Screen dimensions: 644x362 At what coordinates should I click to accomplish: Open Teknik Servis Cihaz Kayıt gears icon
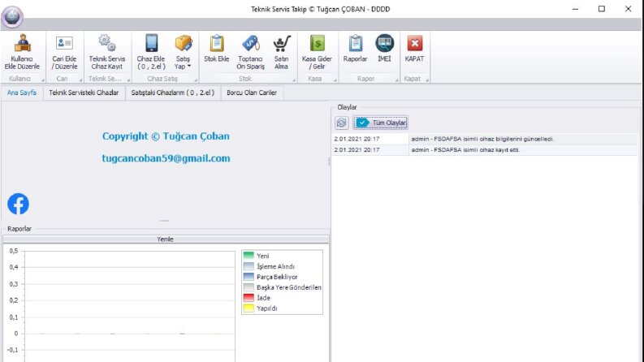(x=107, y=43)
